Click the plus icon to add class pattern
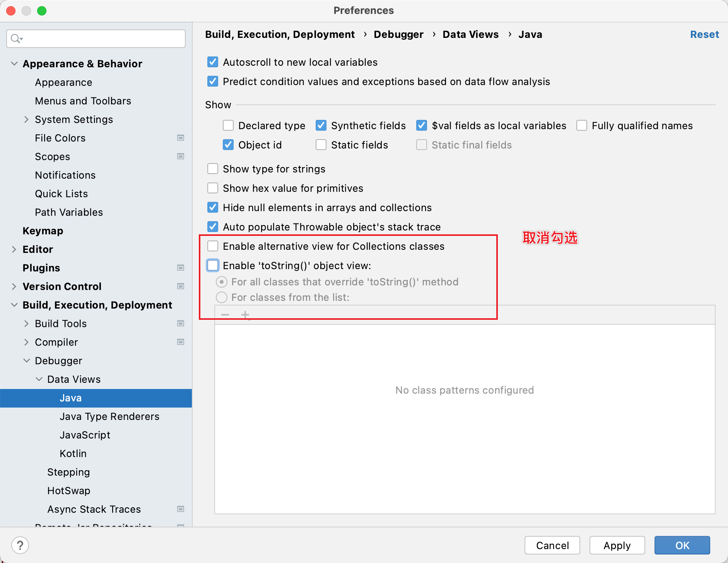Image resolution: width=728 pixels, height=563 pixels. 245,315
